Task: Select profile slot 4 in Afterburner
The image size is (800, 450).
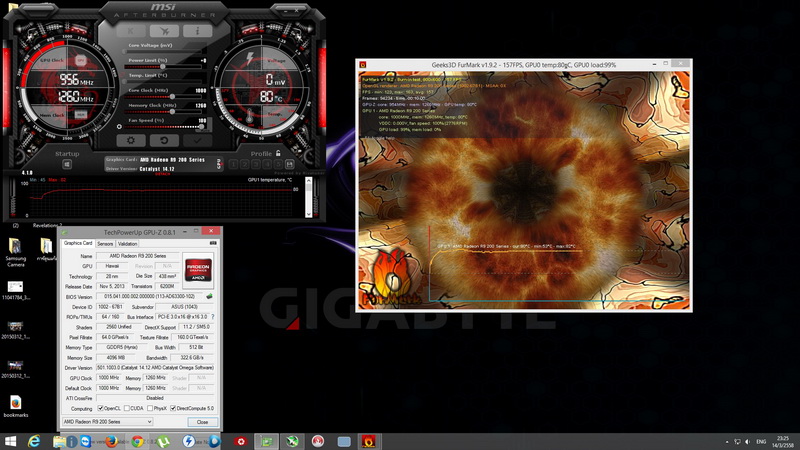Action: [267, 164]
